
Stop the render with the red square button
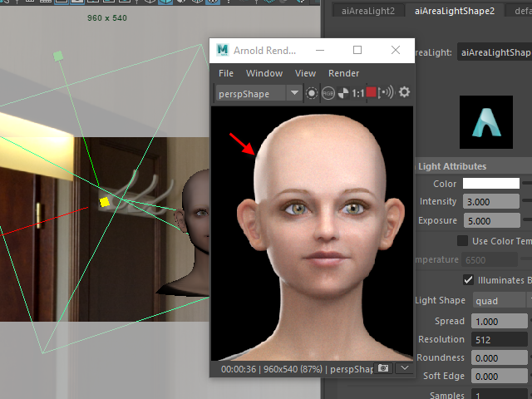[371, 93]
